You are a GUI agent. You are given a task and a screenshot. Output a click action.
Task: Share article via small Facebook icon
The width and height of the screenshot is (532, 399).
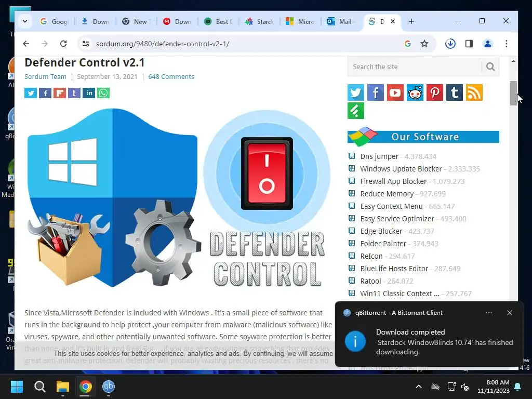[45, 93]
